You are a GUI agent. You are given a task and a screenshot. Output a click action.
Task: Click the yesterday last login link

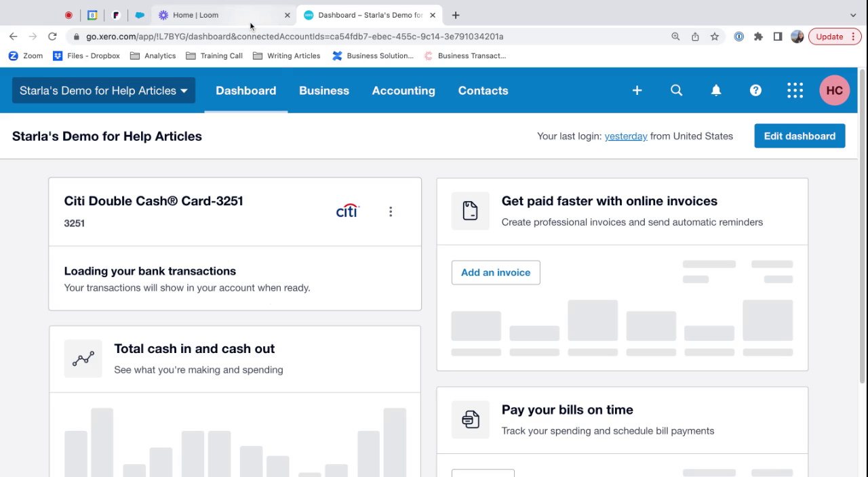[x=626, y=136]
